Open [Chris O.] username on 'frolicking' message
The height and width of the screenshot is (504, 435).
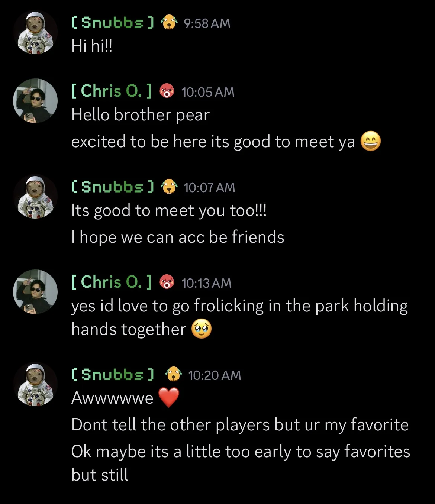[x=112, y=282]
